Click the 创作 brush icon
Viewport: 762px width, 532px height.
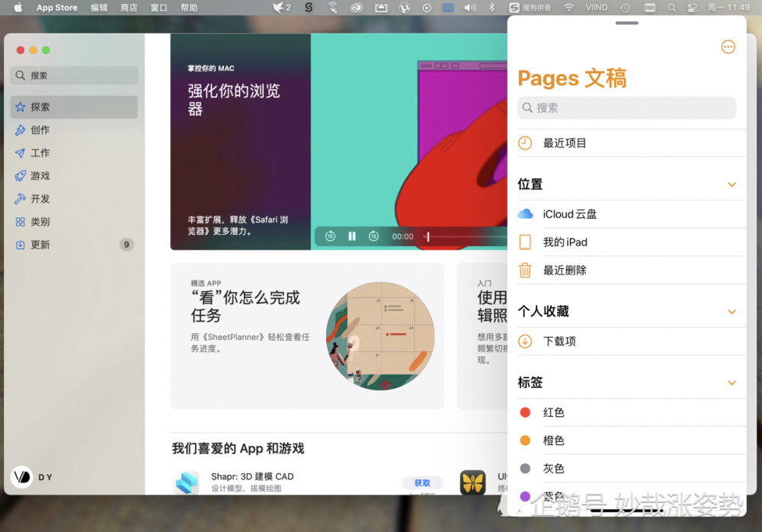[x=20, y=130]
